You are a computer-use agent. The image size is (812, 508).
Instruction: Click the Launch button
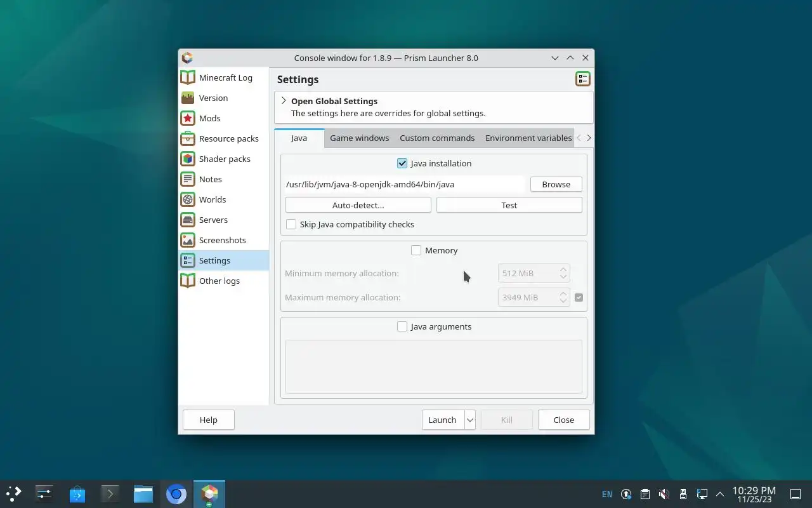(x=443, y=420)
